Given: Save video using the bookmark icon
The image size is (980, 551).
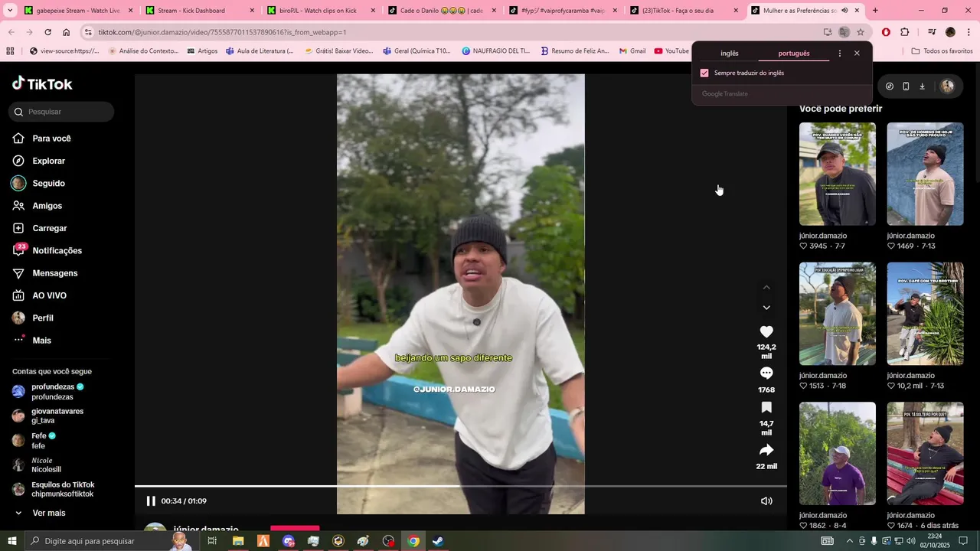Looking at the screenshot, I should (766, 408).
